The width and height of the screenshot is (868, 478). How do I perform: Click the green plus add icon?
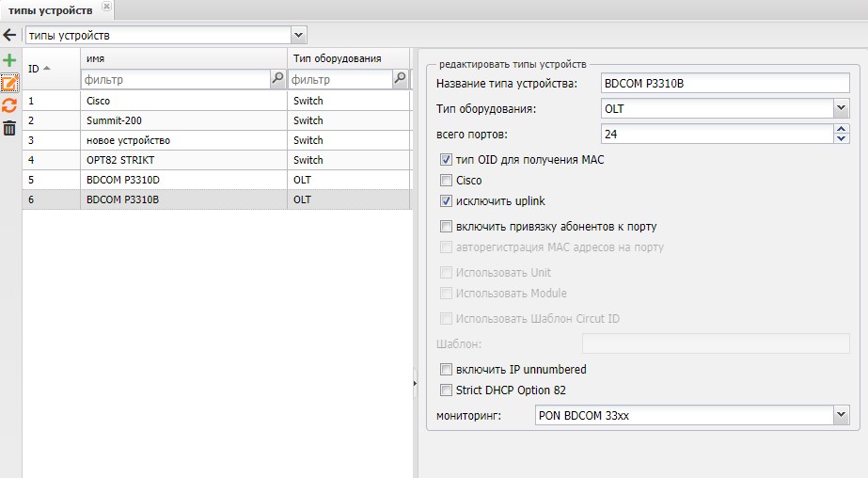point(9,60)
